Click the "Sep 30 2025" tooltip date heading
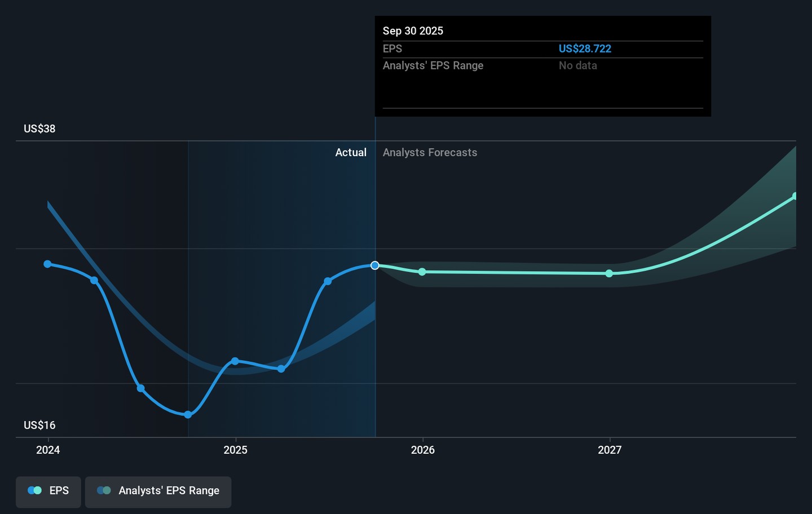This screenshot has height=514, width=812. (x=413, y=31)
